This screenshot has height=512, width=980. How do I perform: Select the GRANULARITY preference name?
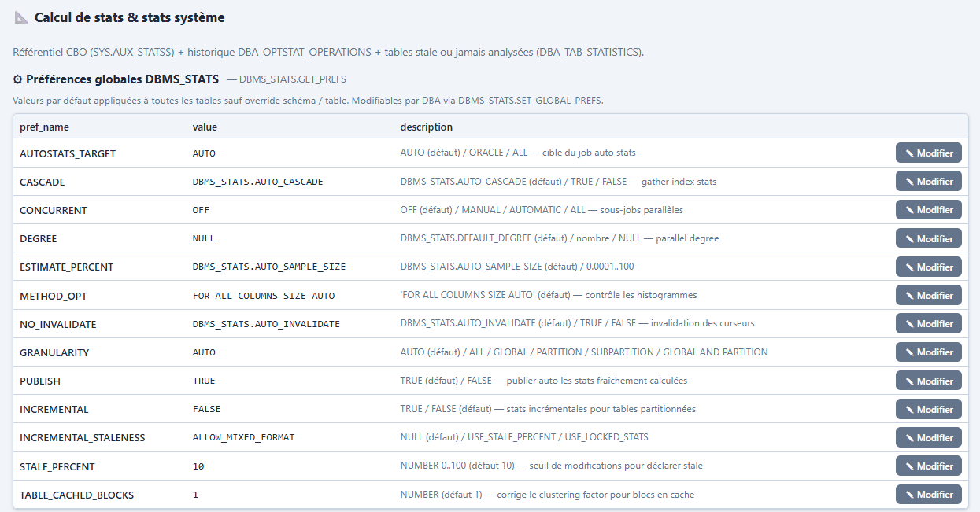point(54,352)
